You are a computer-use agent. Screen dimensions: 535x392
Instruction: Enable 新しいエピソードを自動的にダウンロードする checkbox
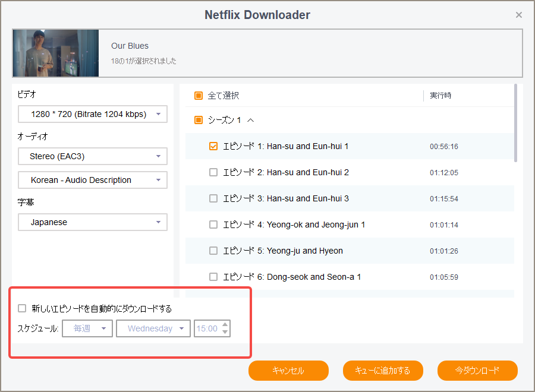22,308
